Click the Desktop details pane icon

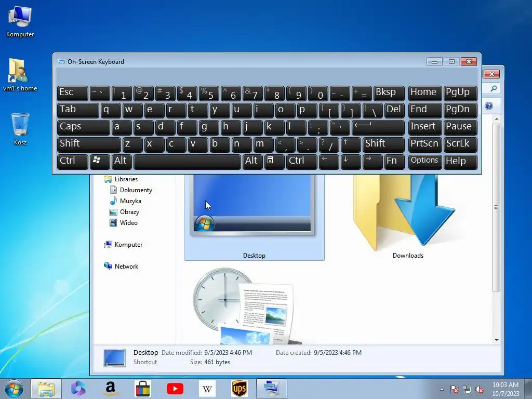point(115,357)
